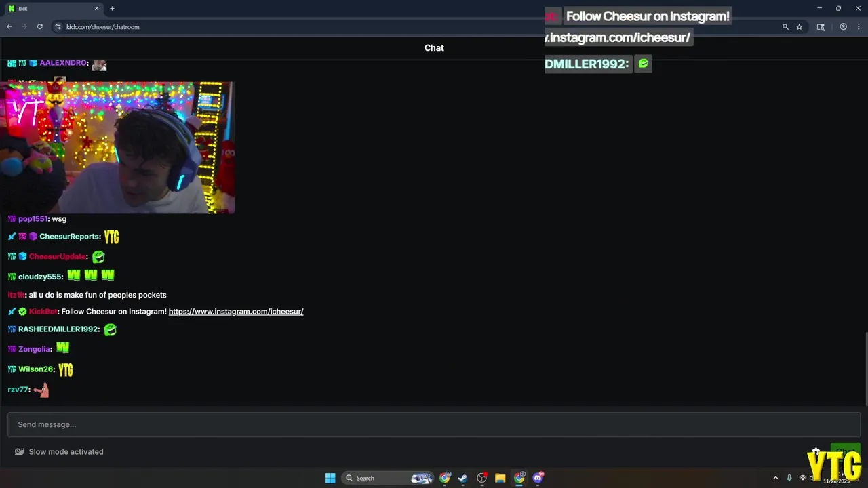868x488 pixels.
Task: Click the blue cube badge beside CheesurUpdate
Action: 22,257
